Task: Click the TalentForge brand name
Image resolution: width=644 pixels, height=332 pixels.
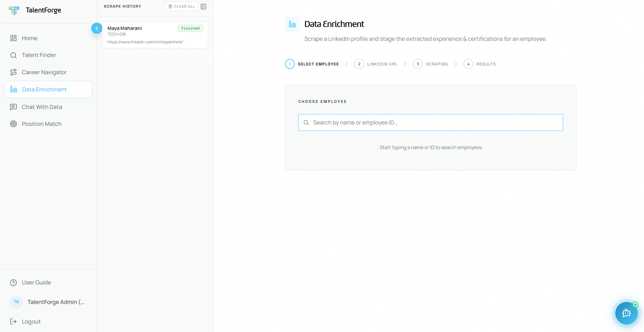Action: coord(44,10)
